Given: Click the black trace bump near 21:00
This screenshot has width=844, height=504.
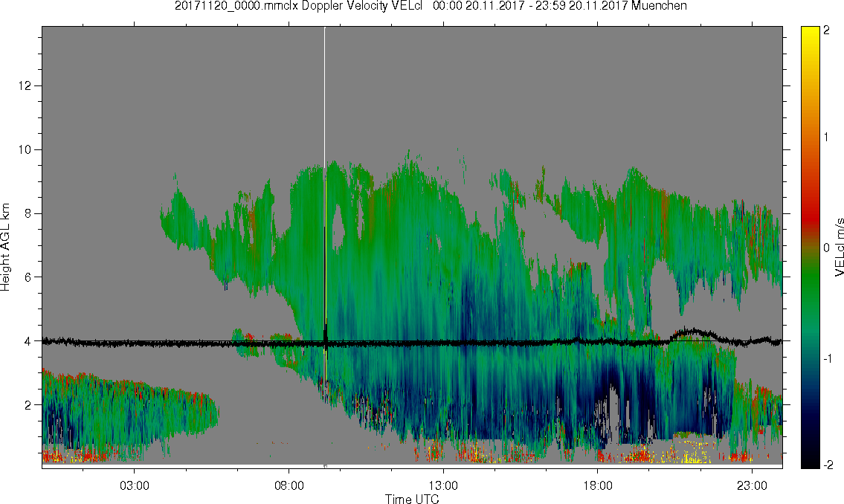Looking at the screenshot, I should [x=695, y=332].
